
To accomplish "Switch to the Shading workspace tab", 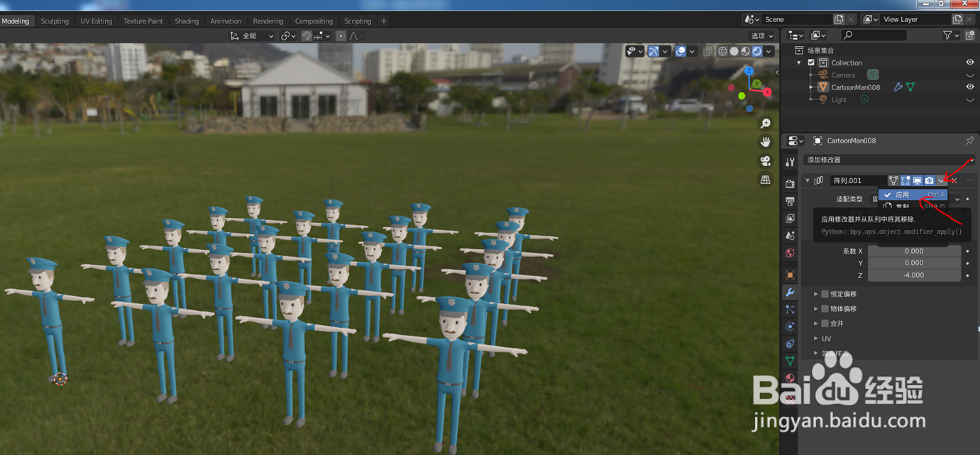I will [187, 21].
